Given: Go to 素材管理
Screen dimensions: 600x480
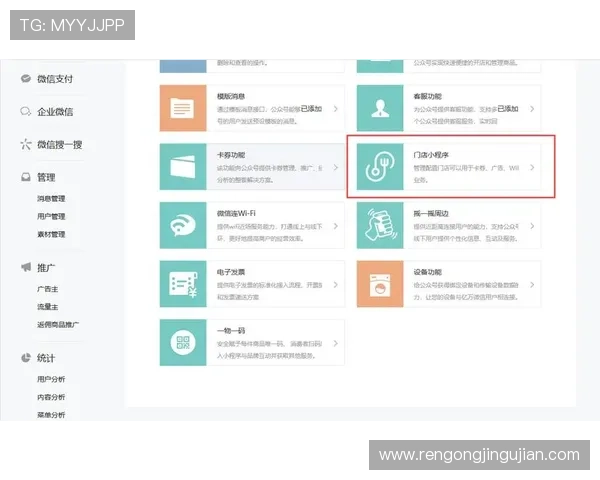Looking at the screenshot, I should point(51,234).
